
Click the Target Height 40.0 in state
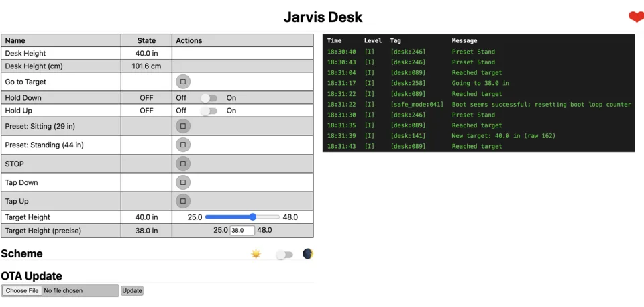pos(146,217)
